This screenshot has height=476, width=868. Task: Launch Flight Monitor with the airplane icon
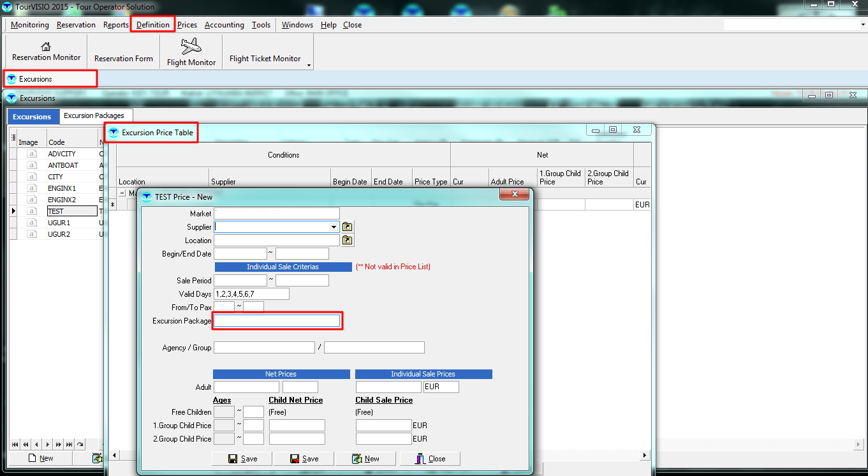click(x=191, y=47)
